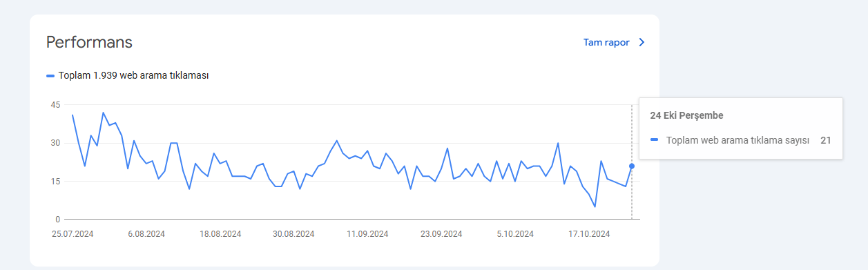The width and height of the screenshot is (868, 270).
Task: Click the tooltip date 24 Eki Perşembe
Action: [686, 115]
